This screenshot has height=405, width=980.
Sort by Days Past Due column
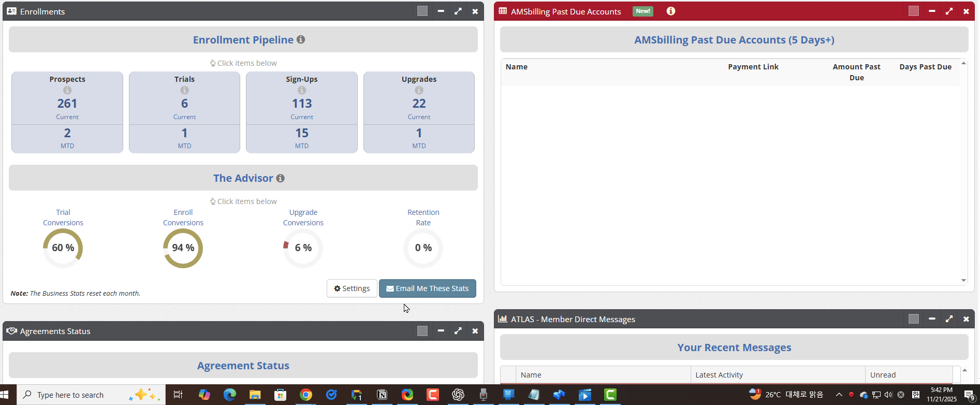925,67
